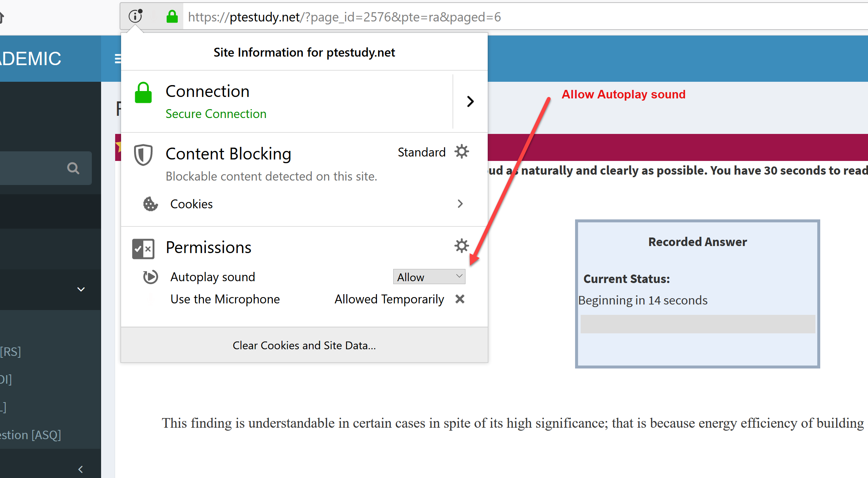Open the [ASQ] sidebar menu item

tap(30, 435)
